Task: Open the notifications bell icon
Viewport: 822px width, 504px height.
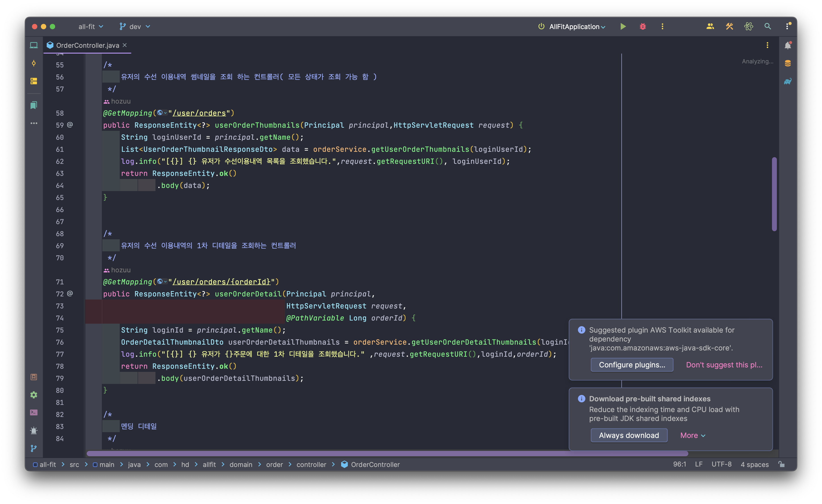Action: click(x=788, y=45)
